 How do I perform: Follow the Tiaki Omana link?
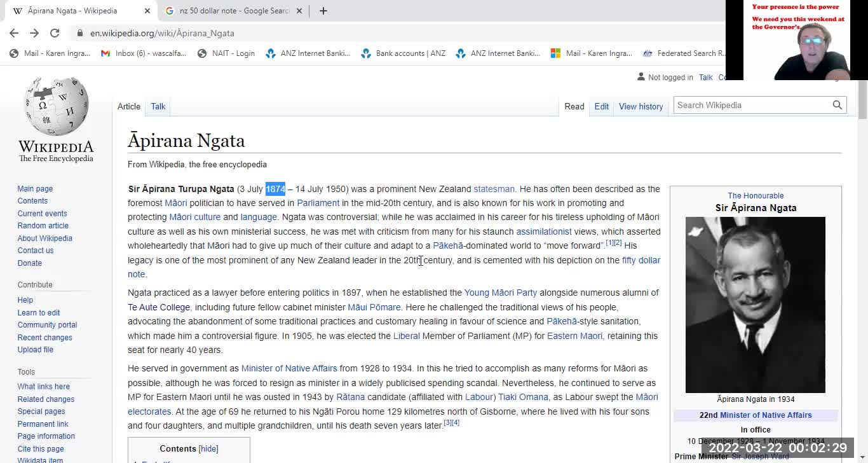523,397
